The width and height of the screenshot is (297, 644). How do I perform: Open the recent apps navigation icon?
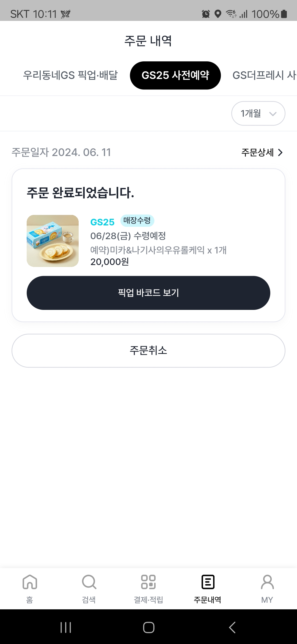66,627
